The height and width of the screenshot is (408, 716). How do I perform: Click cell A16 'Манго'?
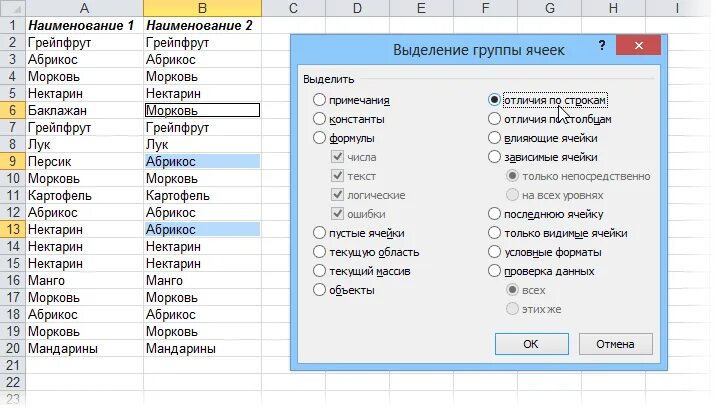tap(84, 281)
